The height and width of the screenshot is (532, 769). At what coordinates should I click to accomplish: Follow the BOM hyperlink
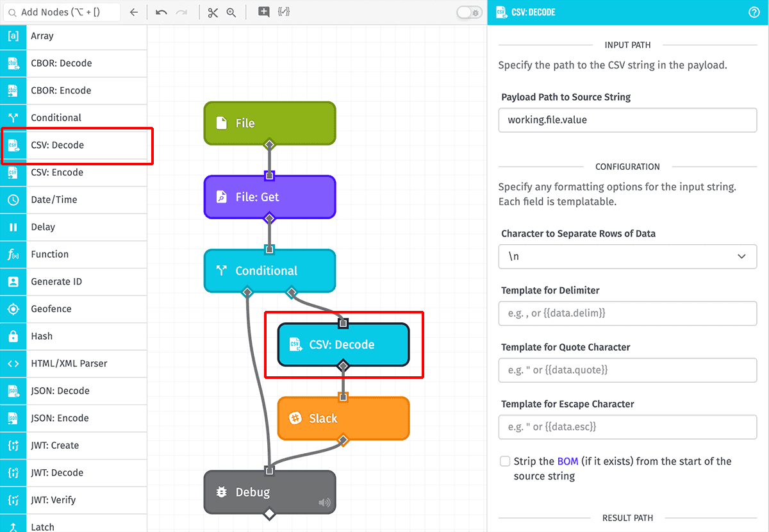click(x=567, y=461)
